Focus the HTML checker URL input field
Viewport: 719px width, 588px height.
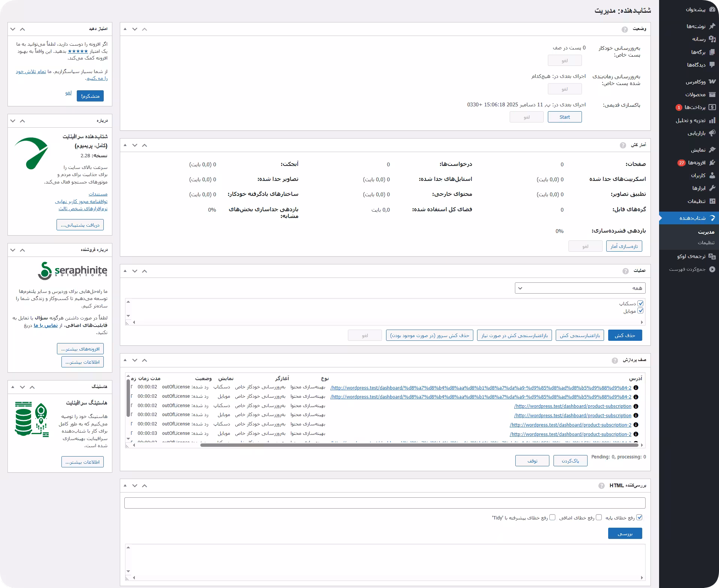[385, 503]
